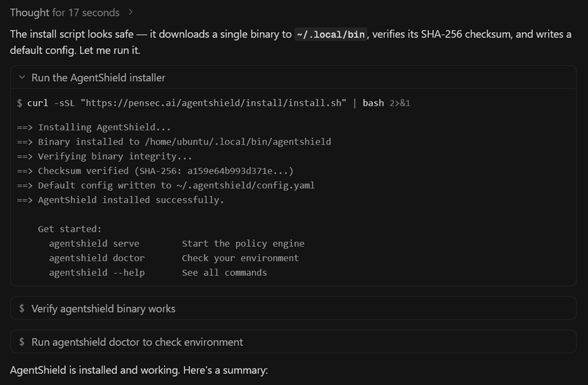588x385 pixels.
Task: Click the pensec.ai install.sh URL in command
Action: [214, 103]
